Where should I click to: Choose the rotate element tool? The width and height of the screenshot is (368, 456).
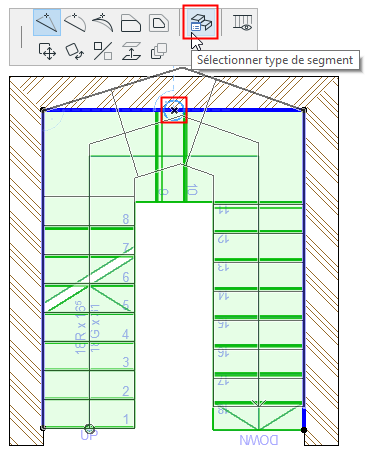click(x=75, y=51)
